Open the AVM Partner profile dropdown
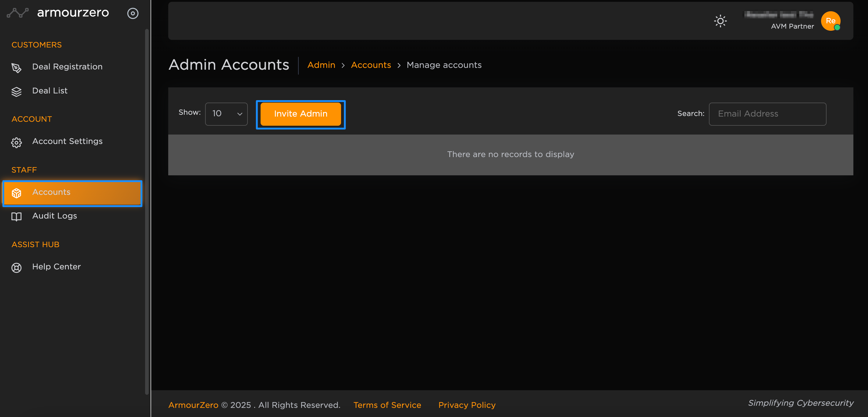 (792, 26)
